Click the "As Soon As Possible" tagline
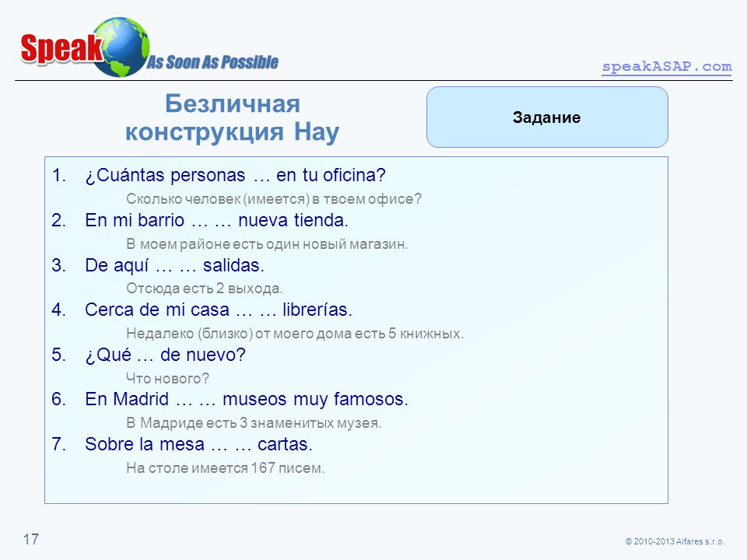The height and width of the screenshot is (560, 747). point(212,62)
